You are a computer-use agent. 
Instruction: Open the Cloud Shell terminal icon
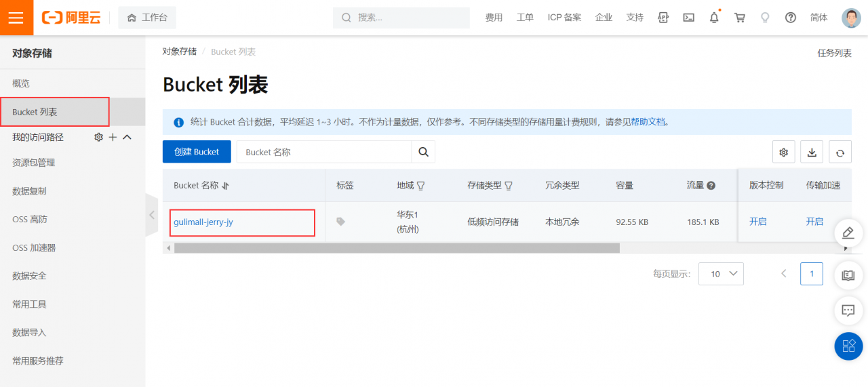688,18
